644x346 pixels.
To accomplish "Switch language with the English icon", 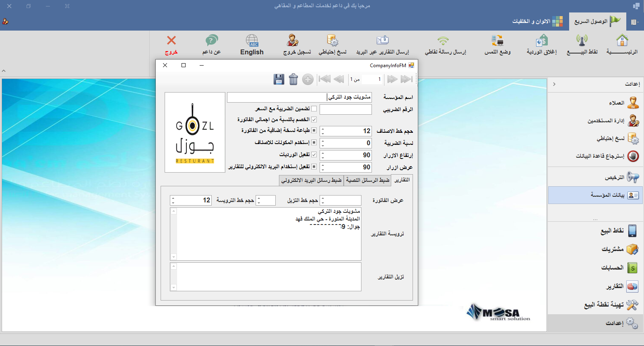I will (252, 45).
